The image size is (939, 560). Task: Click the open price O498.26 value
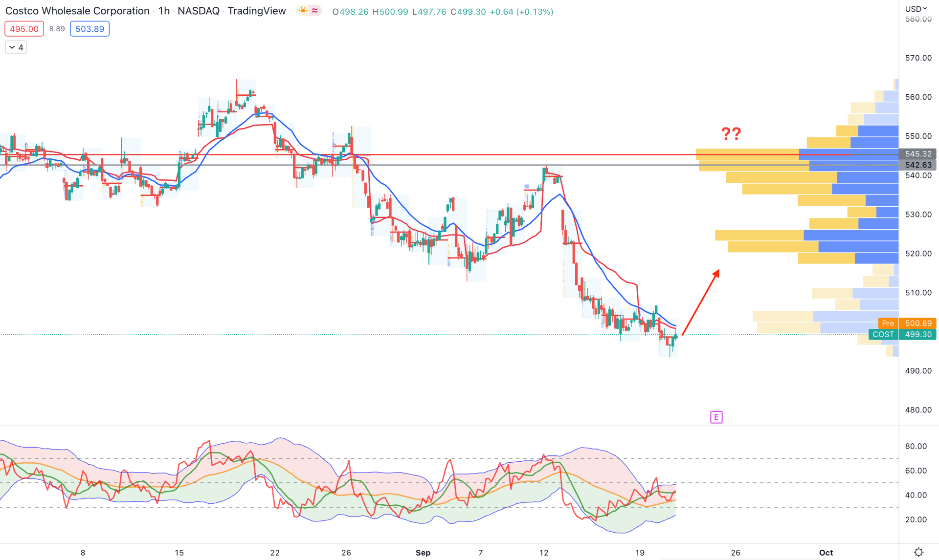point(350,11)
